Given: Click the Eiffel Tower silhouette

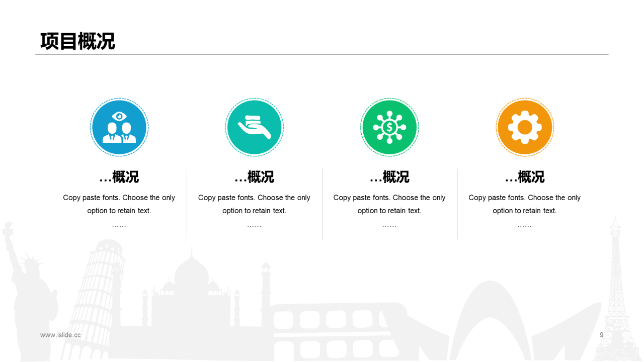Looking at the screenshot, I should point(616,292).
